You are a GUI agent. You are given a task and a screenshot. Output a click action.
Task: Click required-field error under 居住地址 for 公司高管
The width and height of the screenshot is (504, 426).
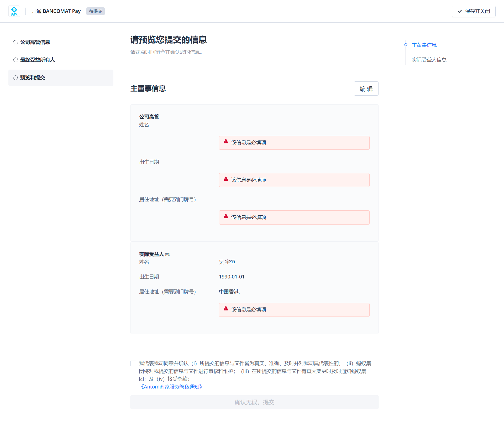tap(294, 217)
